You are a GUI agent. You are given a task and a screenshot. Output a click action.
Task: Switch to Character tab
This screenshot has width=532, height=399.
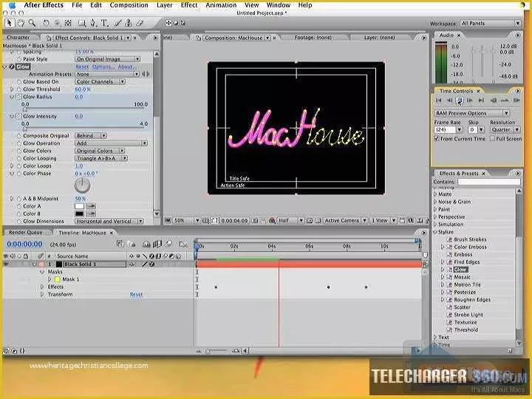point(18,38)
